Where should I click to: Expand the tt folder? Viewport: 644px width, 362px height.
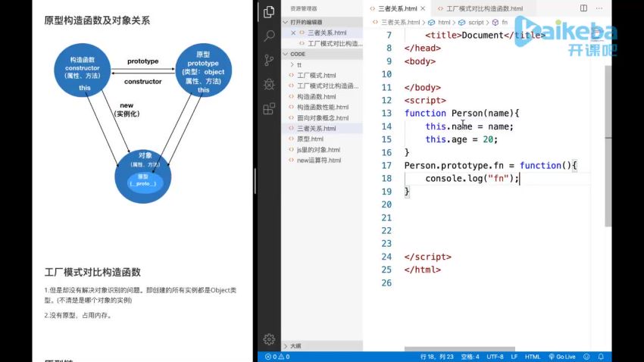(x=322, y=65)
